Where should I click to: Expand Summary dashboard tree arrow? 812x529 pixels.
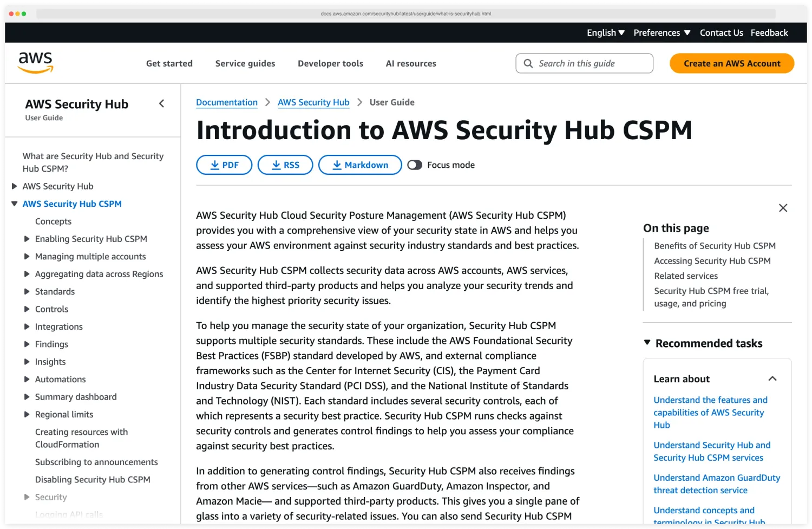coord(27,397)
